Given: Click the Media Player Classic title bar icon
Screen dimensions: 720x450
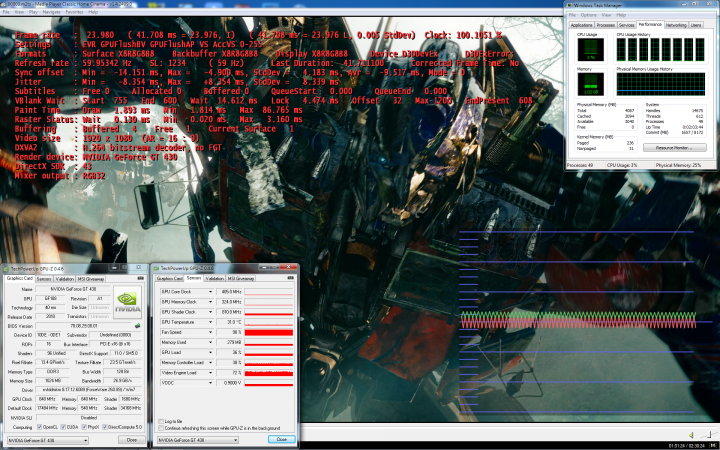Looking at the screenshot, I should tap(4, 4).
